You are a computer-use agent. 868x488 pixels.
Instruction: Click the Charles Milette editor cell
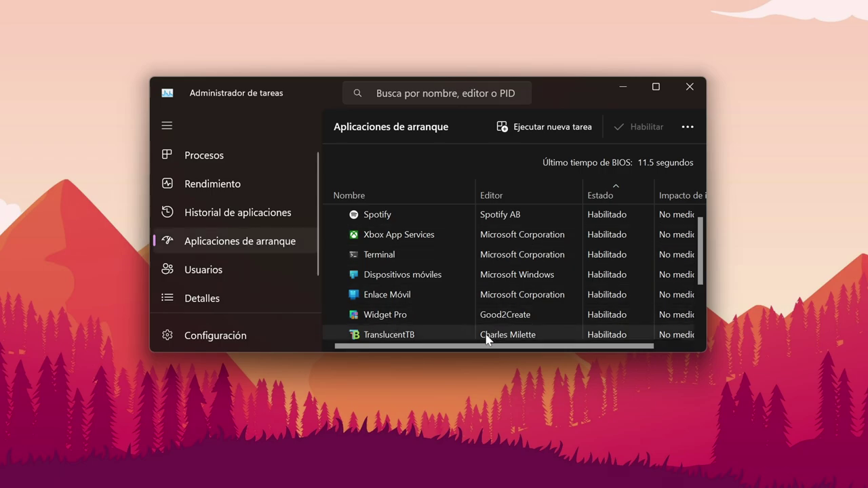coord(508,334)
